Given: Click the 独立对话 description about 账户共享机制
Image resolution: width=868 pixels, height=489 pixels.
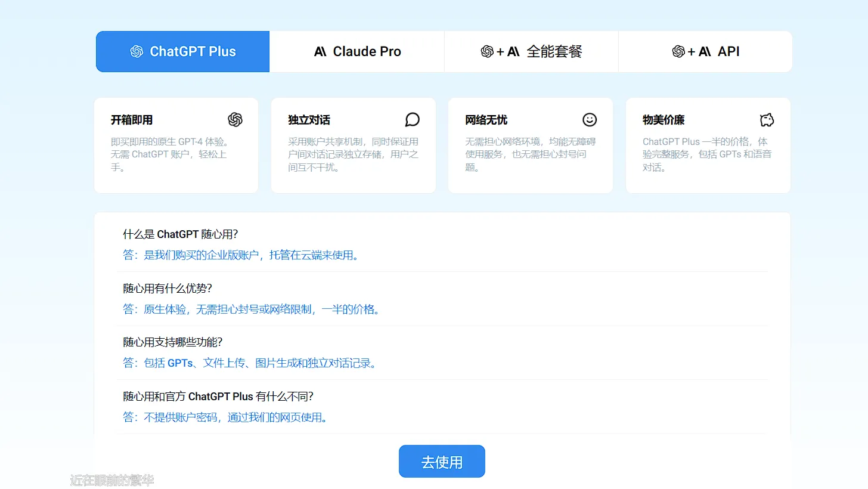Looking at the screenshot, I should click(354, 154).
